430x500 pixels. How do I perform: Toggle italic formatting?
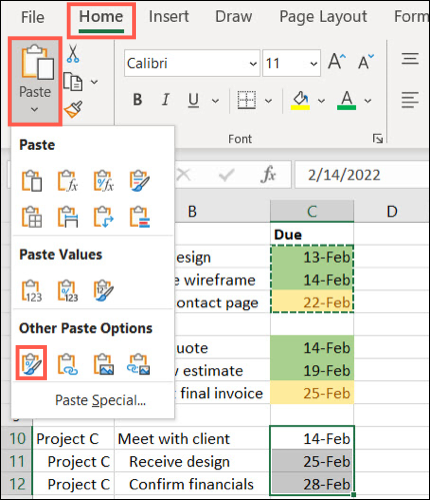[165, 100]
